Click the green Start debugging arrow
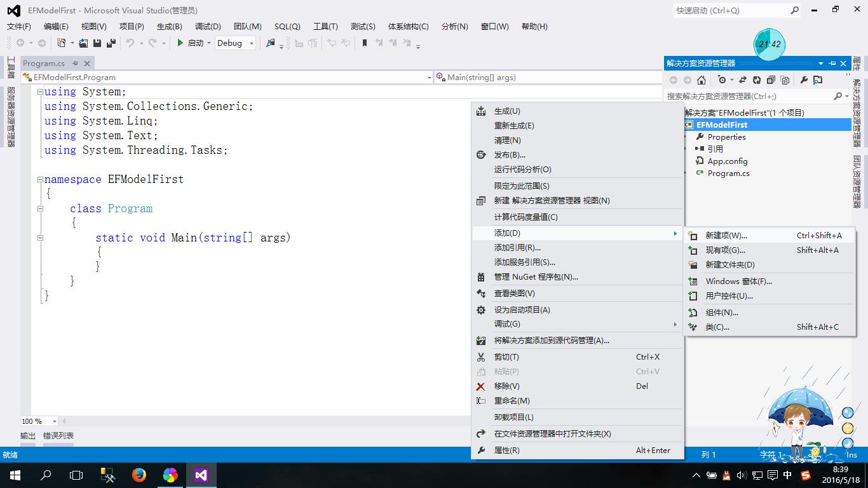 pos(180,43)
